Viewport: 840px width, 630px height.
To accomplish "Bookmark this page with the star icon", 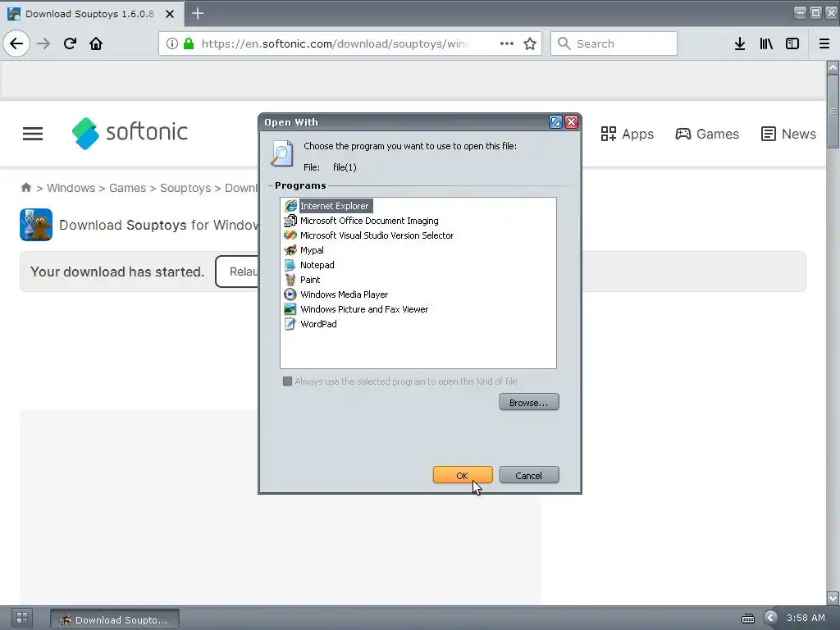I will 530,43.
